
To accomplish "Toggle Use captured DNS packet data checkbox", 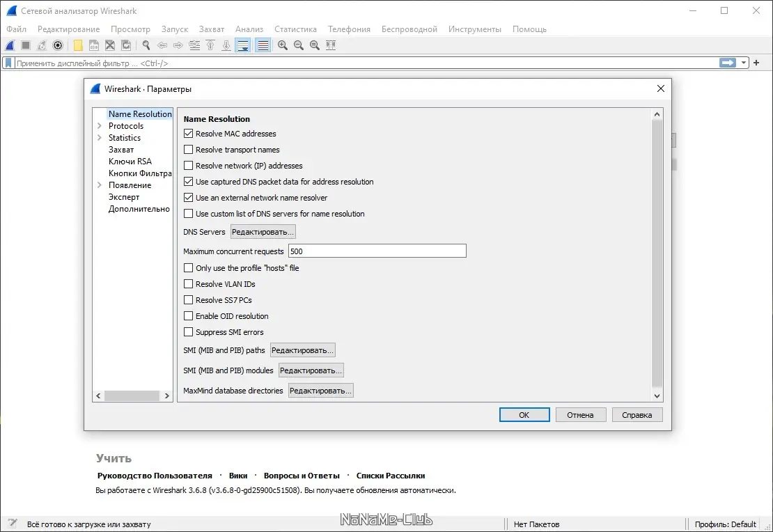I will [x=188, y=182].
